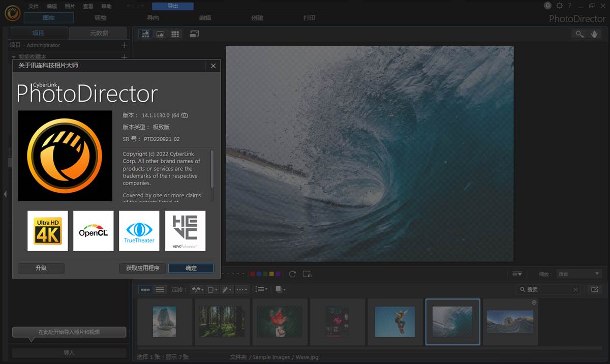The width and height of the screenshot is (610, 364).
Task: Open the 文件 menu
Action: [x=34, y=6]
